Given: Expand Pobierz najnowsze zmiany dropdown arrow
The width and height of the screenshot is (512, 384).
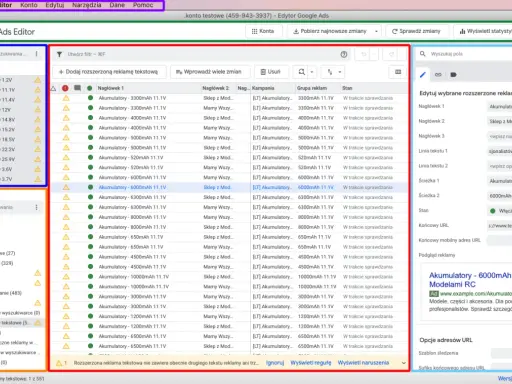Looking at the screenshot, I should [376, 31].
